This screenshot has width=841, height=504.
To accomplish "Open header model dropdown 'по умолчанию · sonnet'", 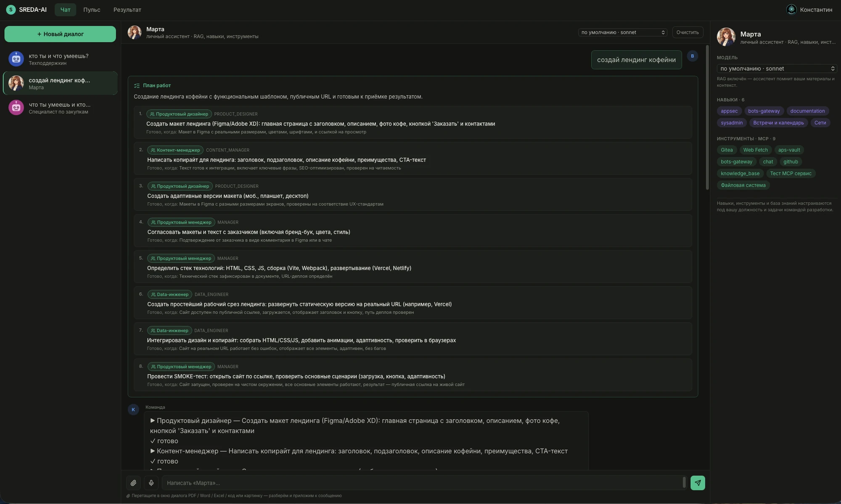I will [x=622, y=32].
